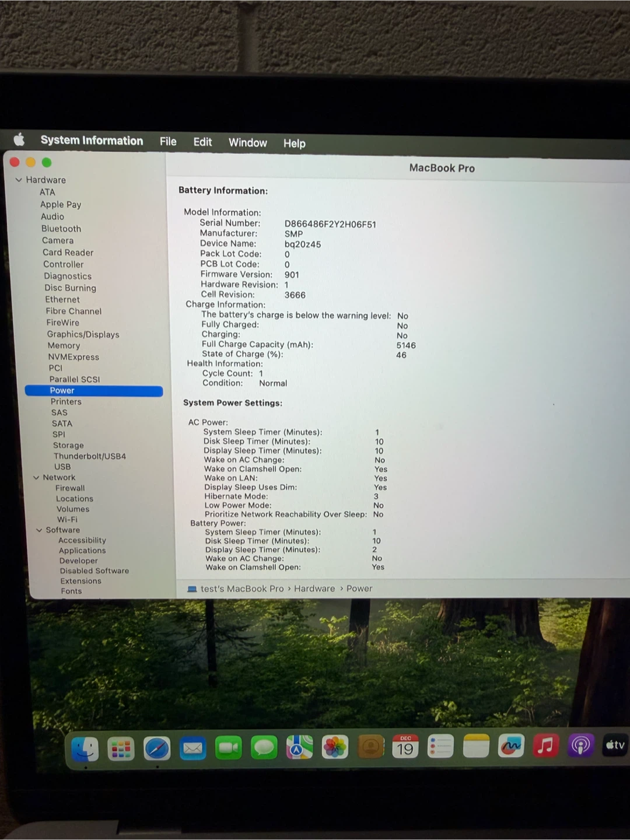Select Audio in the sidebar
This screenshot has height=840, width=630.
point(52,216)
